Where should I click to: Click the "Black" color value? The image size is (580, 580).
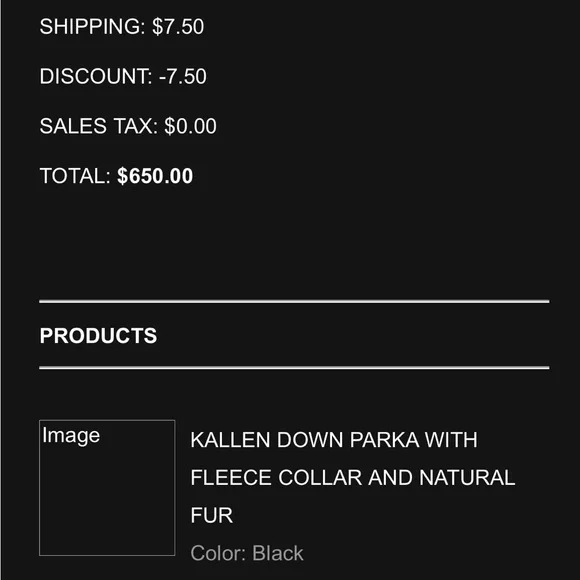click(x=278, y=553)
